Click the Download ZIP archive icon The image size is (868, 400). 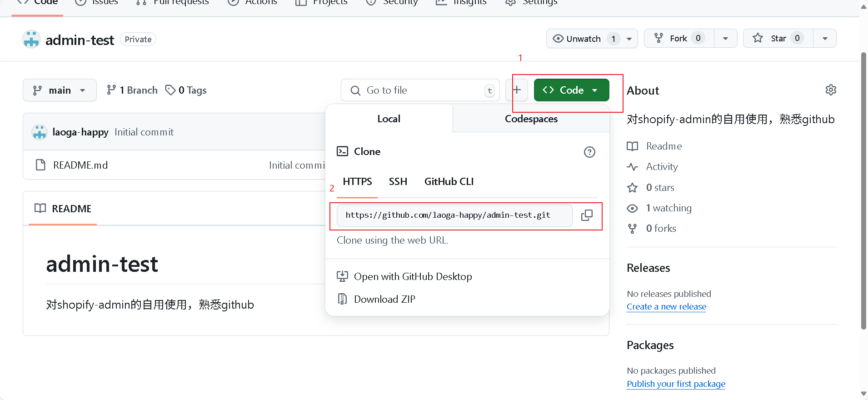coord(342,299)
